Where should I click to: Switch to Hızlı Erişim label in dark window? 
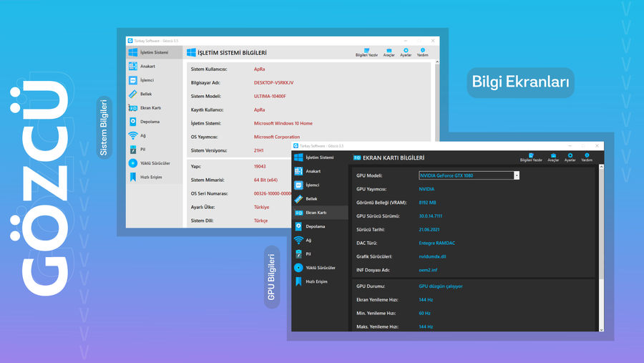pos(317,281)
